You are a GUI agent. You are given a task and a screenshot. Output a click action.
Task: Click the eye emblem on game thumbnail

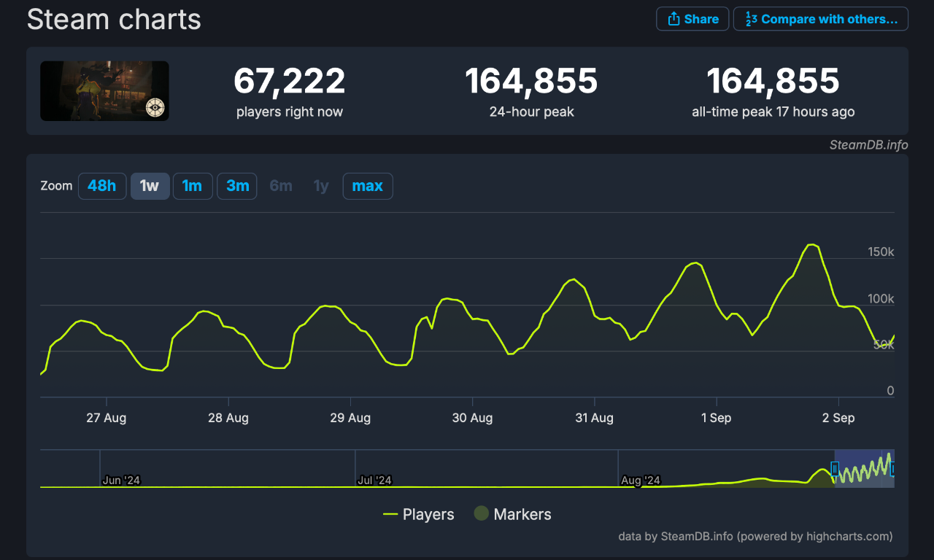click(155, 107)
